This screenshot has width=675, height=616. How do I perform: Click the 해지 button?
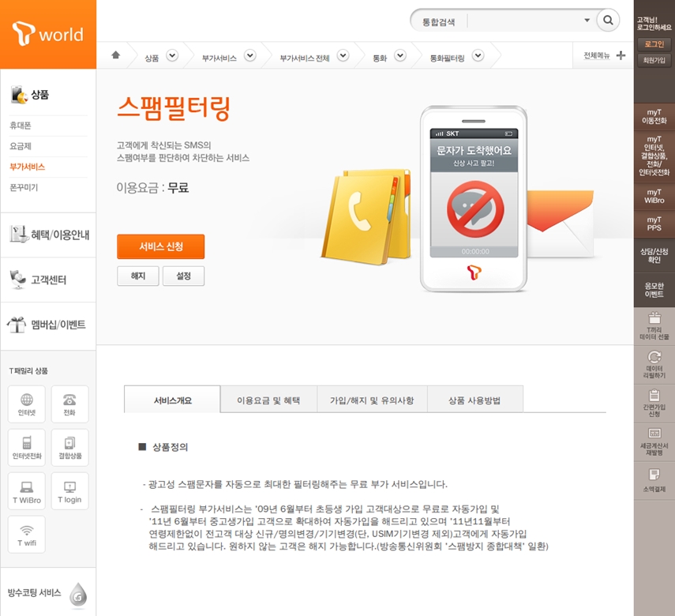(x=138, y=276)
